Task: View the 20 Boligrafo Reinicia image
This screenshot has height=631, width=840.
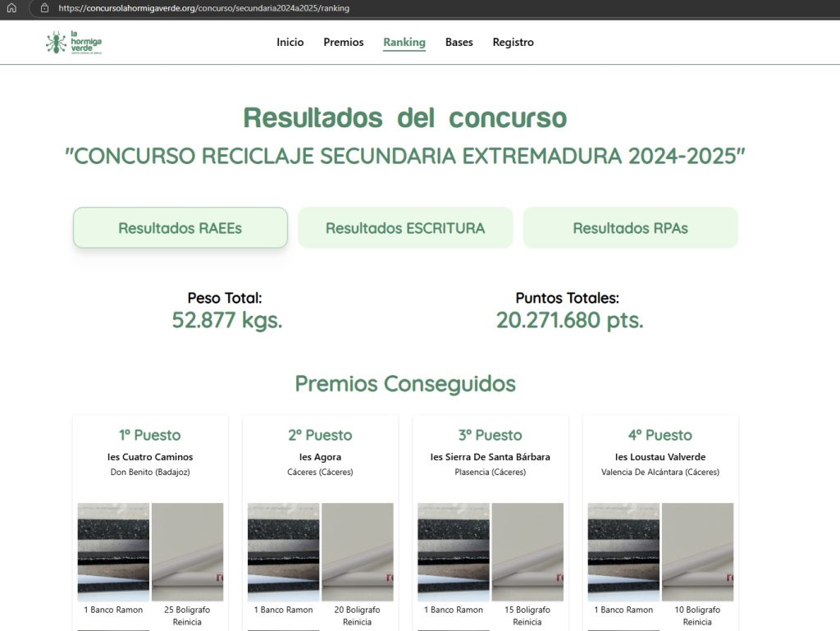Action: point(357,551)
